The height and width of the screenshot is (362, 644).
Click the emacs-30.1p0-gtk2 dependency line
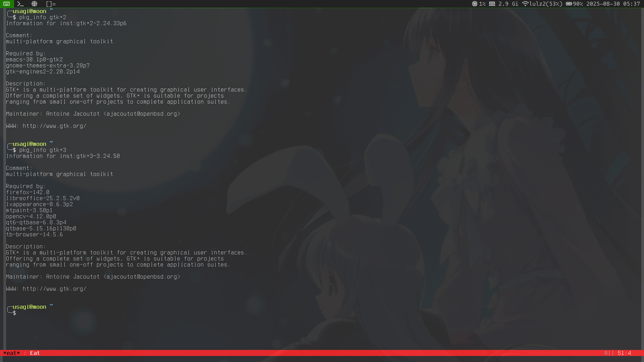[34, 60]
